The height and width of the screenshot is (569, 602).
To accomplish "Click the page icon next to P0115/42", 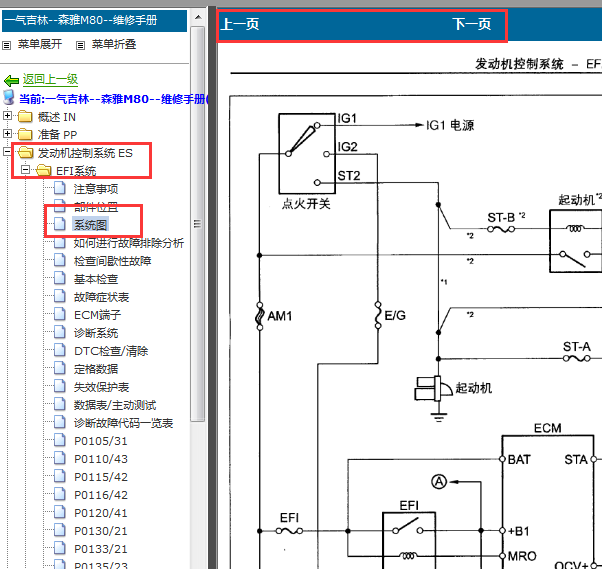I will (60, 476).
